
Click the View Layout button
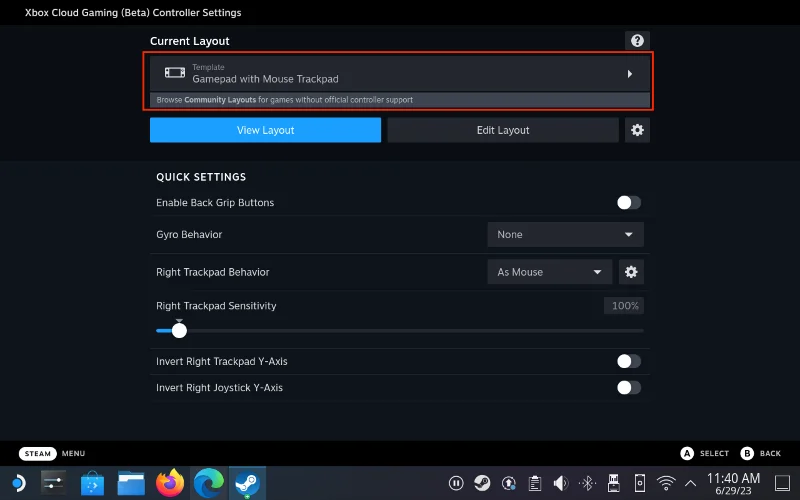coord(265,130)
